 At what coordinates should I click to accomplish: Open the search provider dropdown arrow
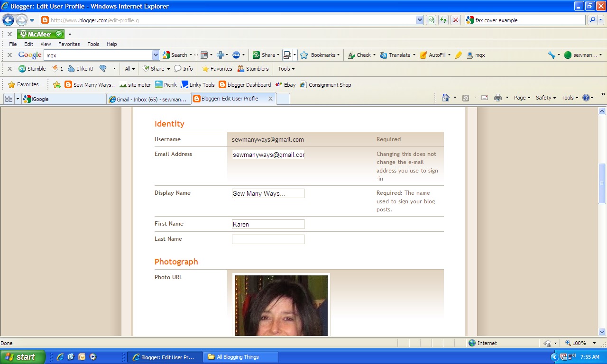[602, 20]
